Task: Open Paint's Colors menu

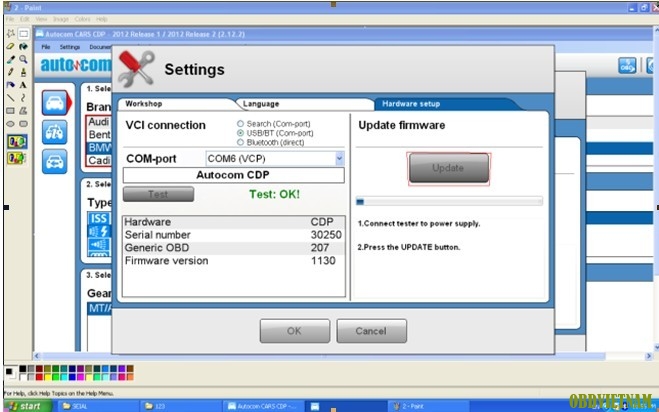Action: [82, 19]
